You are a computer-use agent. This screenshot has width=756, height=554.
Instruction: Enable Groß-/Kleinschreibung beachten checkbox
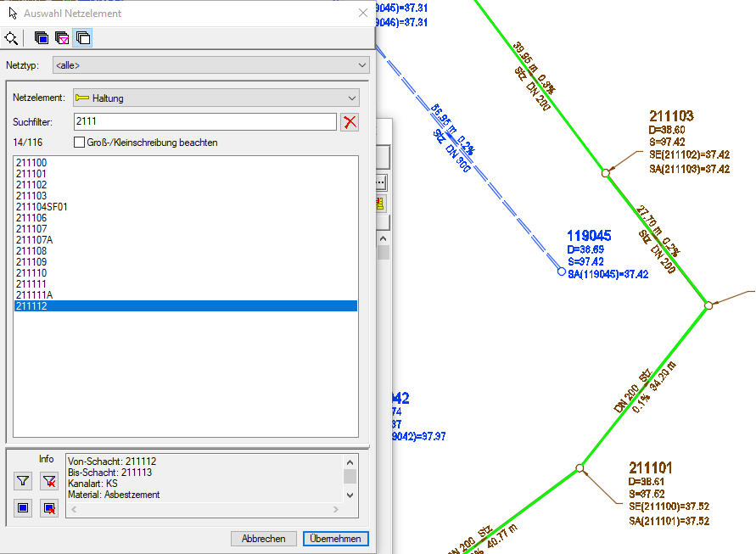coord(80,143)
